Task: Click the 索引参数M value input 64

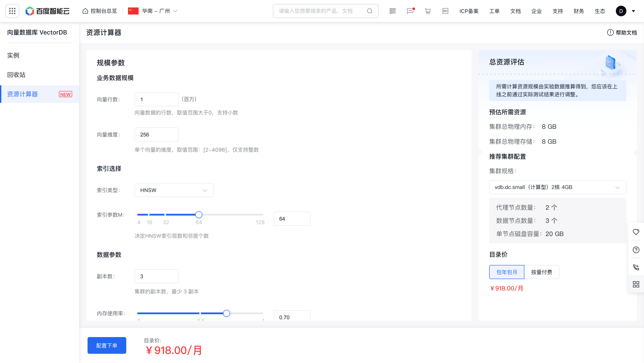Action: 292,219
